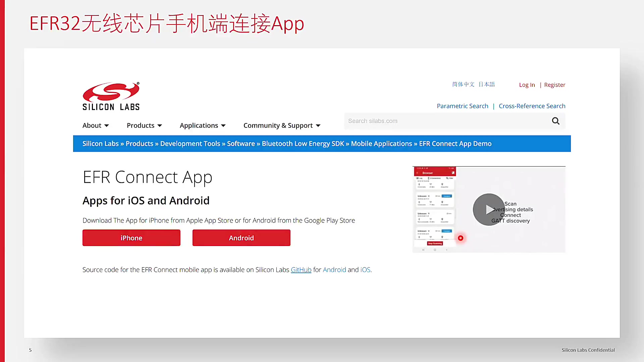Expand the Products menu arrow
The height and width of the screenshot is (362, 644).
[160, 126]
